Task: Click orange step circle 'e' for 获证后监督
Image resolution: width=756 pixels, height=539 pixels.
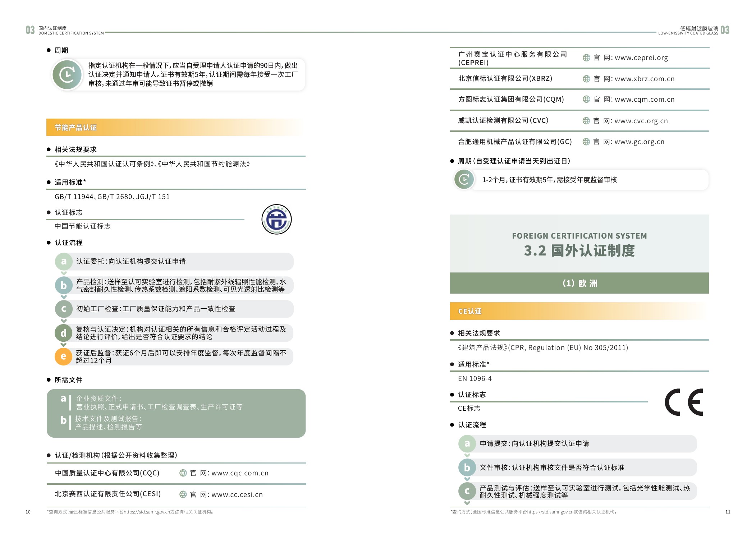Action: pyautogui.click(x=64, y=356)
